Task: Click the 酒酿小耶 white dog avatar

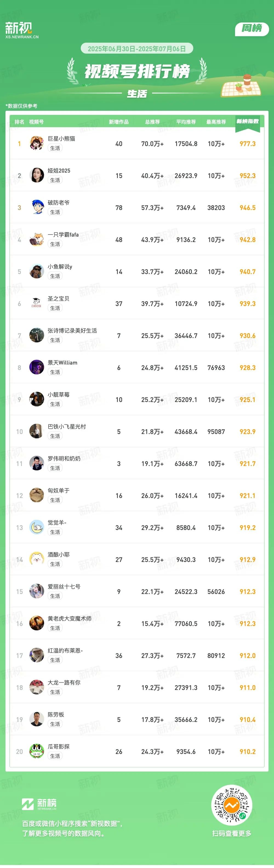Action: coord(36,560)
